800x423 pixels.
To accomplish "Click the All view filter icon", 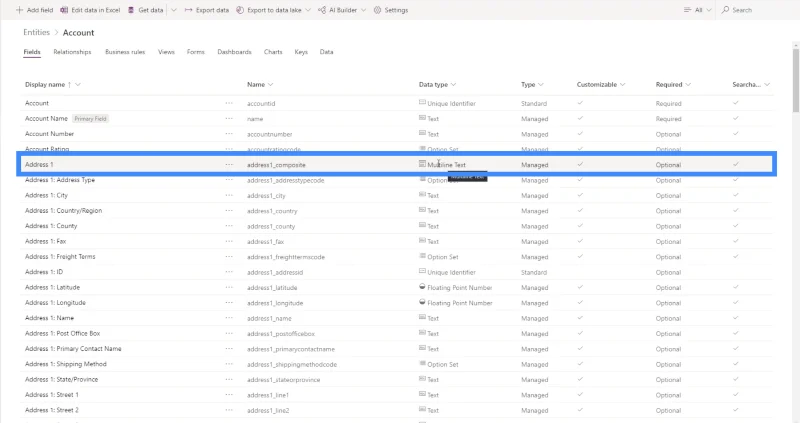I will point(687,10).
